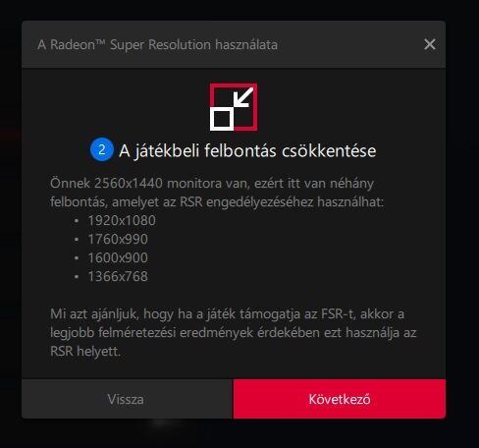Click the dialog title 'A Radeon Super Resolution használata'

click(157, 45)
